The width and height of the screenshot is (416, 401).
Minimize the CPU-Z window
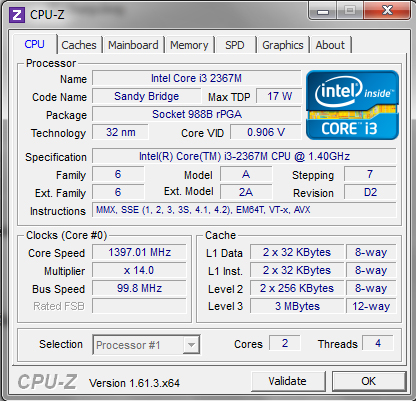(x=323, y=11)
